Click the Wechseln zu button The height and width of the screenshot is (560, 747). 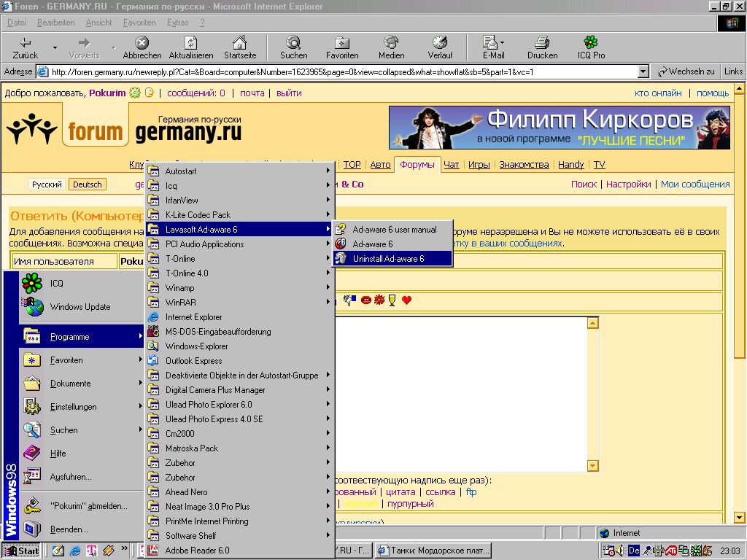tap(686, 72)
